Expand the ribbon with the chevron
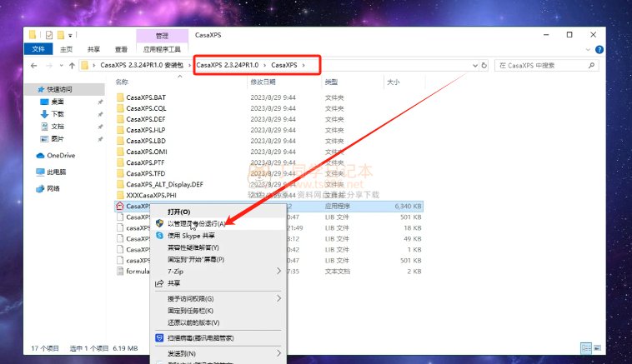 pos(588,49)
